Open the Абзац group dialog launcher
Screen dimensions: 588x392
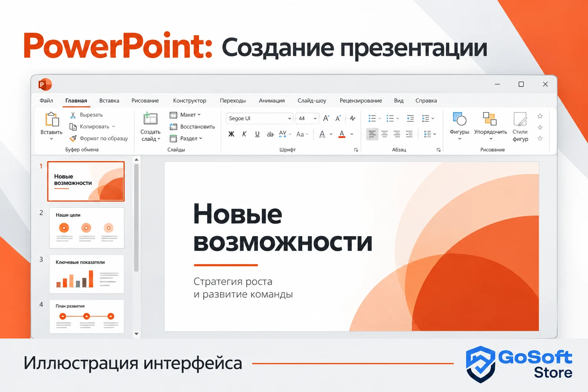439,150
